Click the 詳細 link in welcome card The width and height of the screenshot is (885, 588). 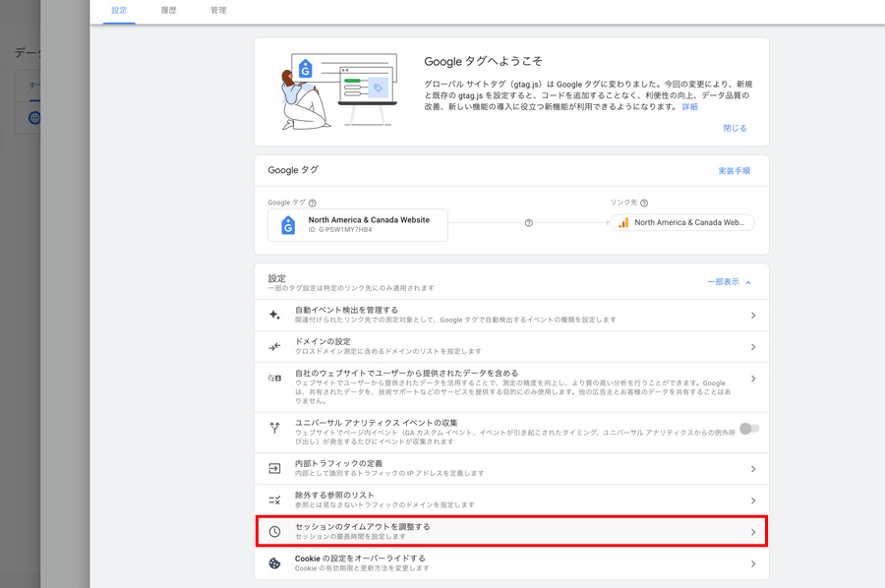[x=689, y=106]
